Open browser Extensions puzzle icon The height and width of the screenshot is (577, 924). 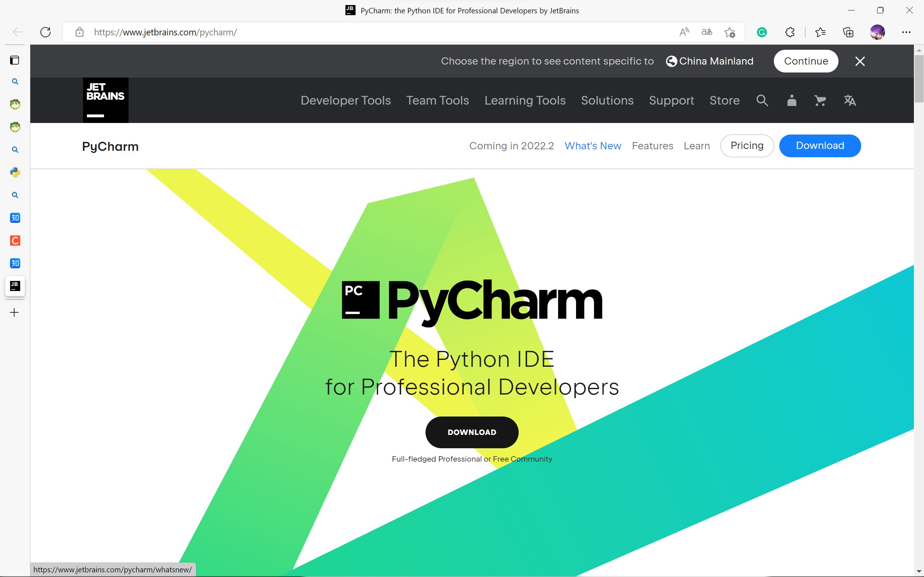[x=790, y=32]
